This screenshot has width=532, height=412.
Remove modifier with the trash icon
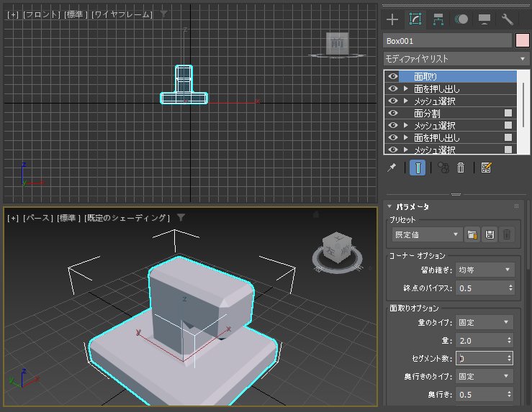pyautogui.click(x=461, y=168)
